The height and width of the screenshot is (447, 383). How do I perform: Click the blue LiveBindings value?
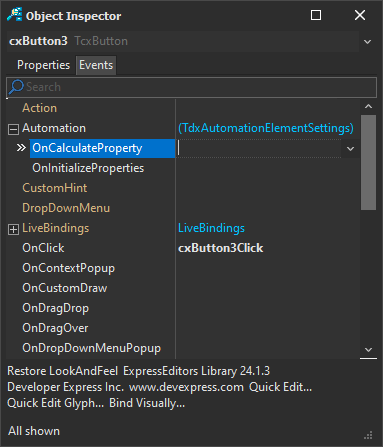pyautogui.click(x=211, y=228)
